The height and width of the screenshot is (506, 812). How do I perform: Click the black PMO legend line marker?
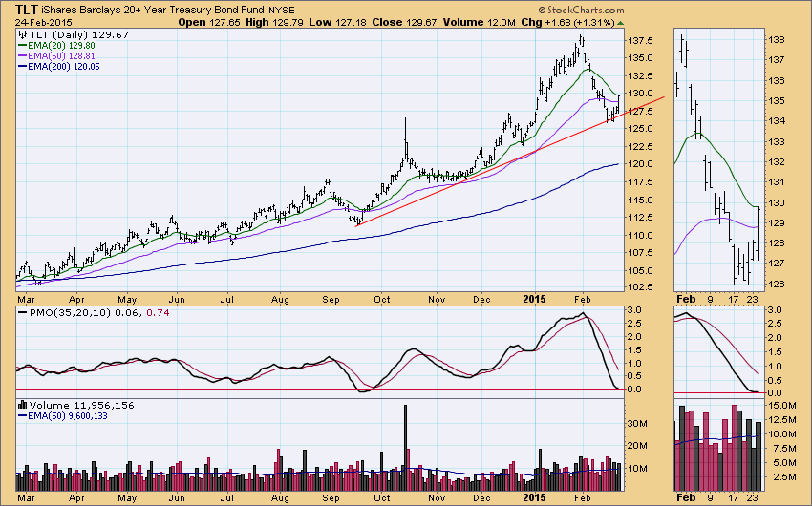(x=22, y=312)
